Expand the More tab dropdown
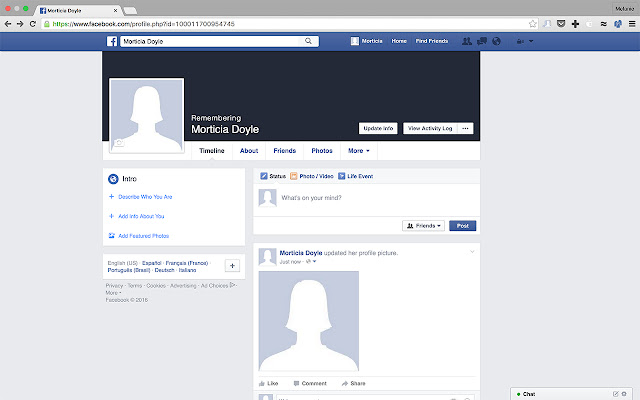The width and height of the screenshot is (640, 400). click(358, 151)
